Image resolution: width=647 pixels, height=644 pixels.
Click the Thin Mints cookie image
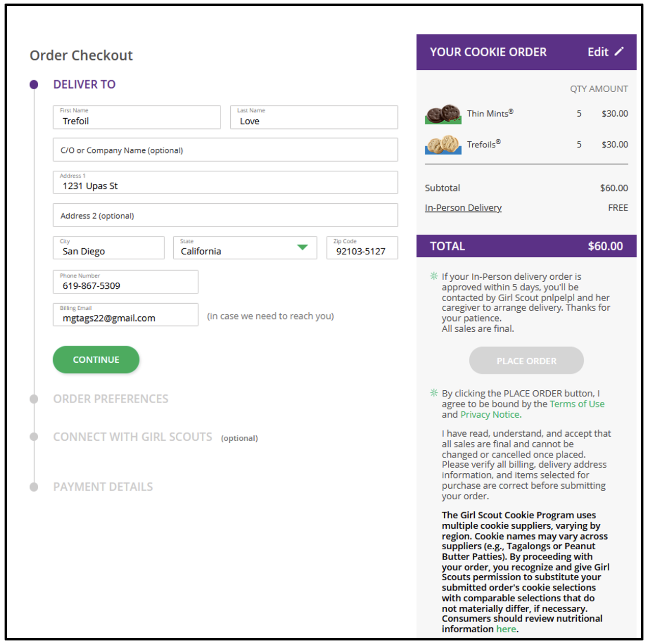442,114
